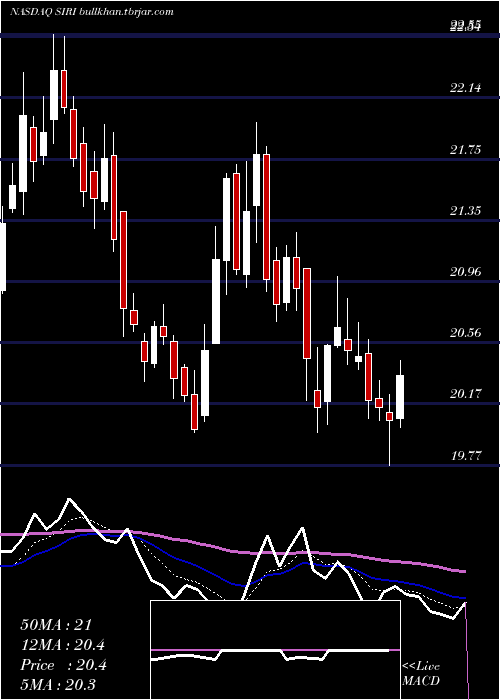Click the MACD inset chart panel
500x700 pixels.
pos(275,650)
